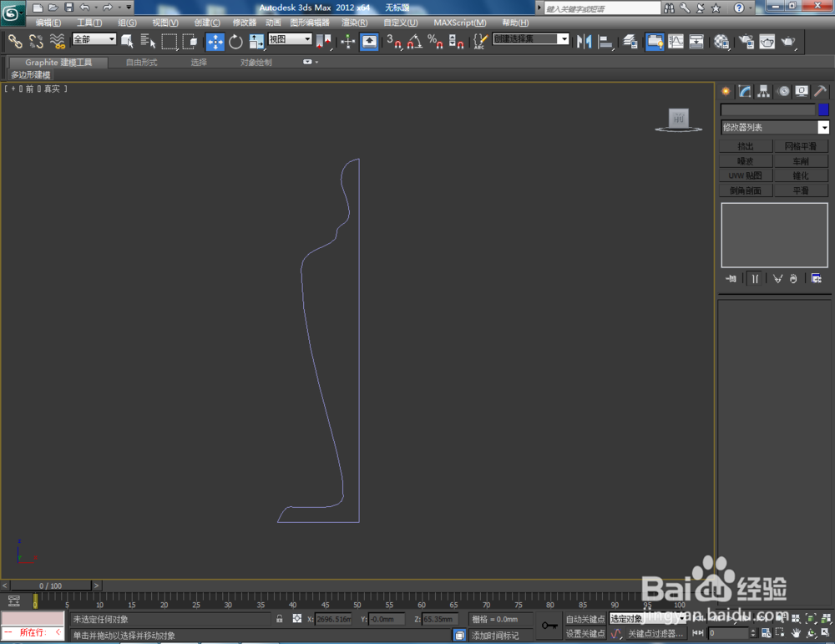
Task: Click the 倒角剖面 modifier button
Action: pos(746,190)
